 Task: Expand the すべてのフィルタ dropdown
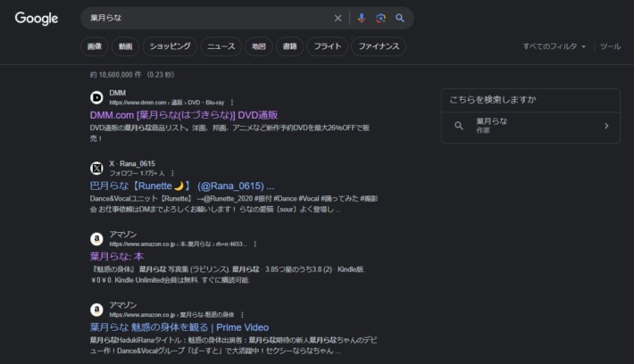click(554, 46)
